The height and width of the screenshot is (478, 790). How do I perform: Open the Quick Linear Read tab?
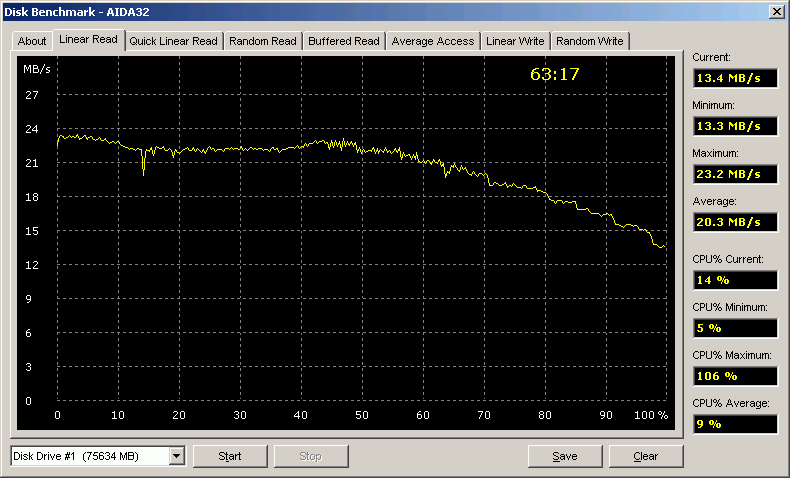(173, 41)
